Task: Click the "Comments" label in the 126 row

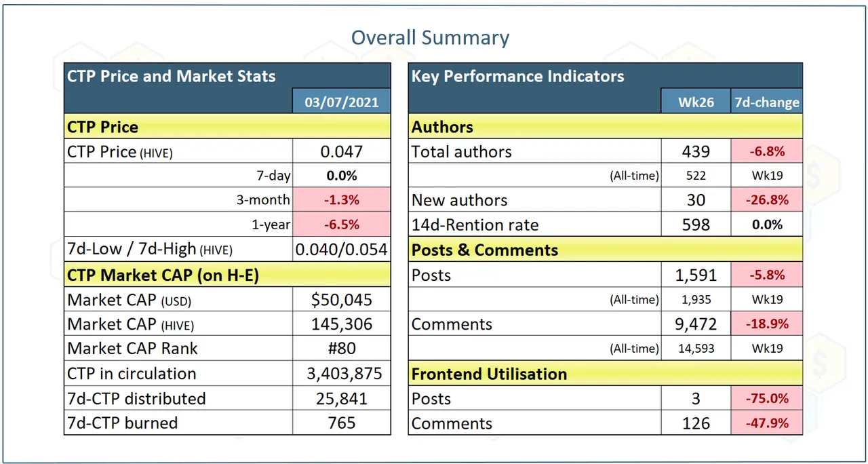Action: tap(452, 423)
